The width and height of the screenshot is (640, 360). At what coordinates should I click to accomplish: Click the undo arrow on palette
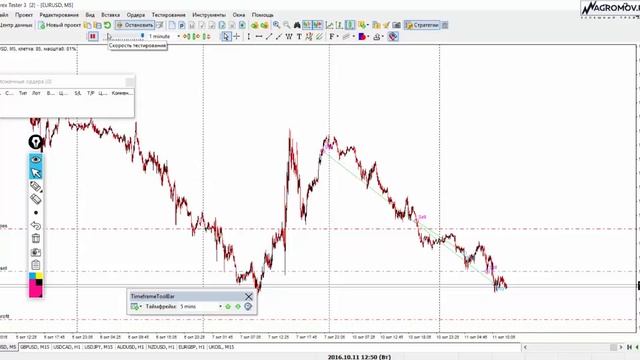(x=36, y=225)
